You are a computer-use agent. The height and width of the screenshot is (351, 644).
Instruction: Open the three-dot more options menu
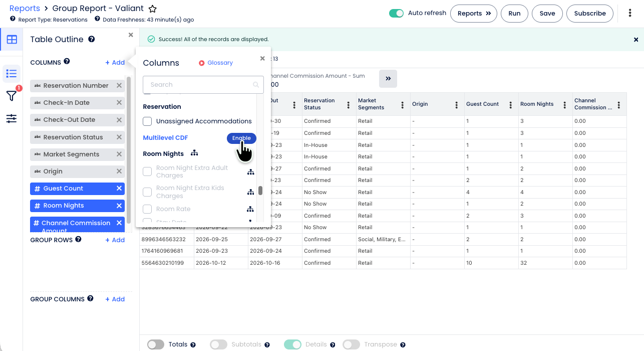coord(630,14)
